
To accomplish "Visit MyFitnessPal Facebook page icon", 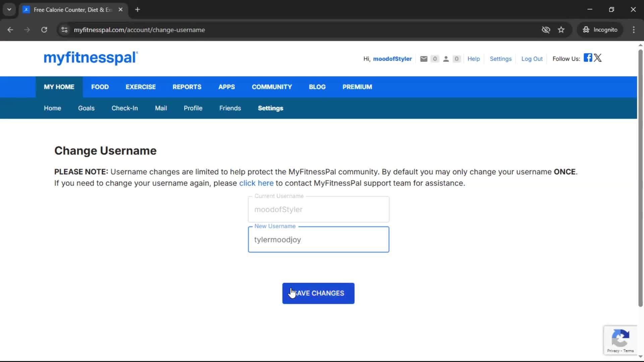I will (588, 58).
